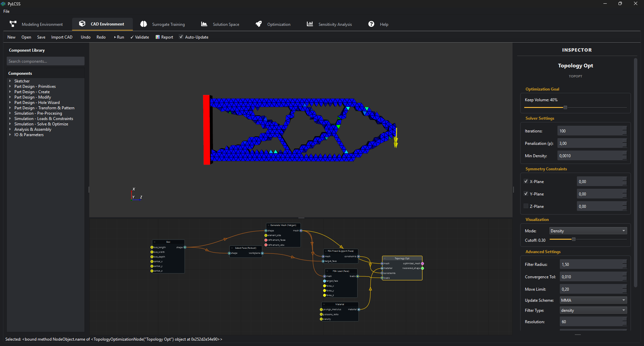This screenshot has height=346, width=644.
Task: Click the Help question mark icon
Action: point(371,24)
